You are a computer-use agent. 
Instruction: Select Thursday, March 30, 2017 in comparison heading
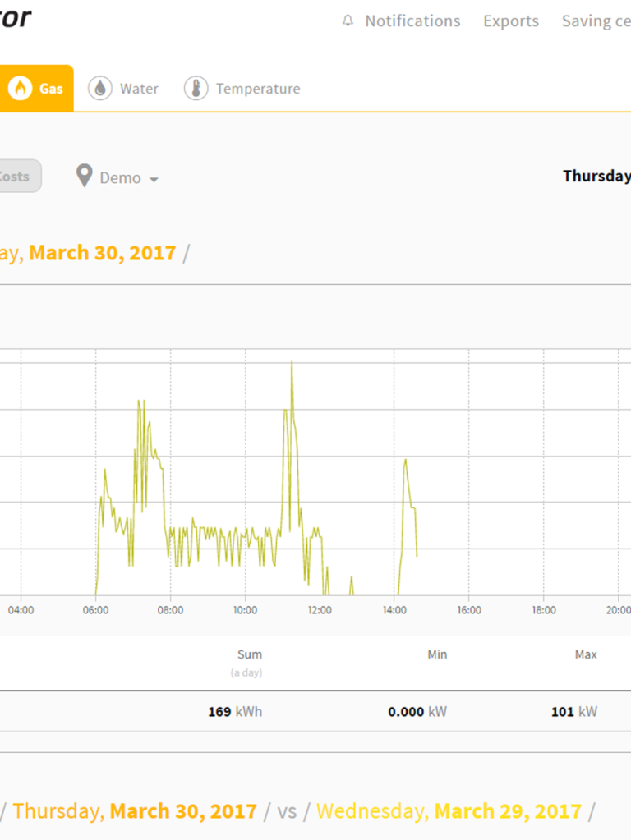tap(135, 811)
